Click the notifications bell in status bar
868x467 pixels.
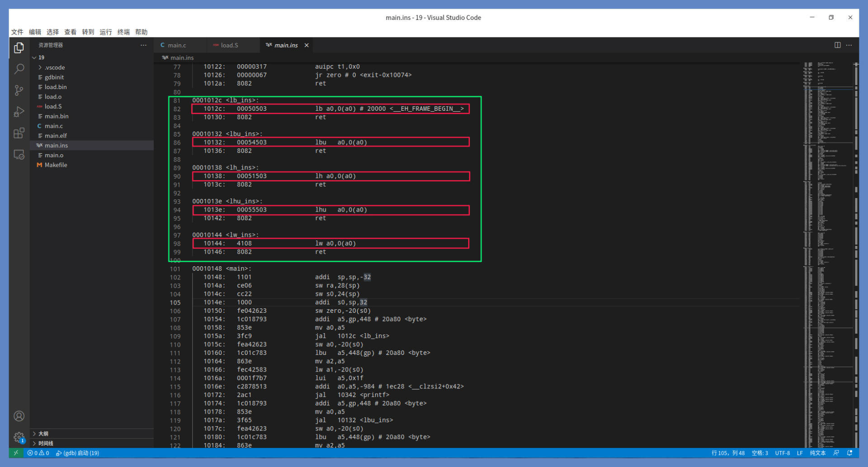pos(850,453)
